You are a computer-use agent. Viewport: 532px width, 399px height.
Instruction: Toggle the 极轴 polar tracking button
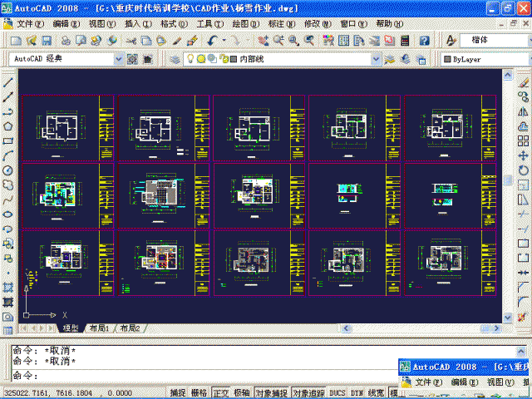241,392
